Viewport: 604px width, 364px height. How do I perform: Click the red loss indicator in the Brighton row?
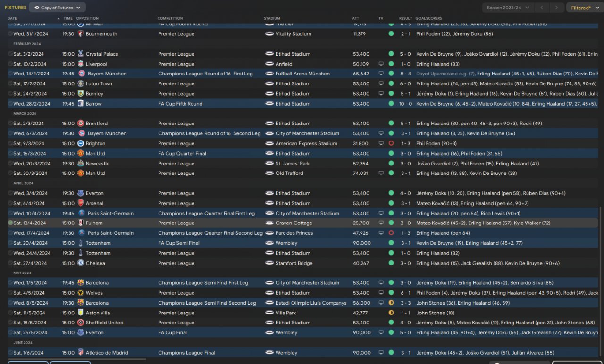[391, 143]
